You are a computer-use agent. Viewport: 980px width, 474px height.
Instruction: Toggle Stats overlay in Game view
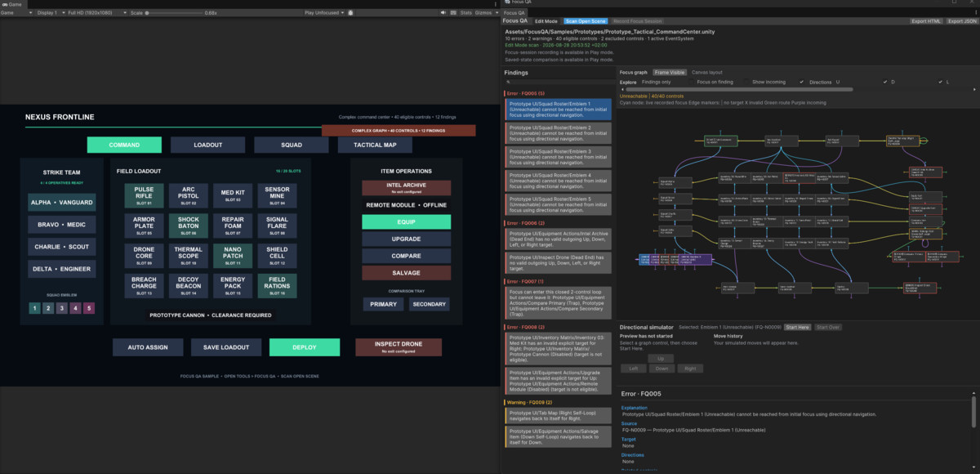(466, 13)
